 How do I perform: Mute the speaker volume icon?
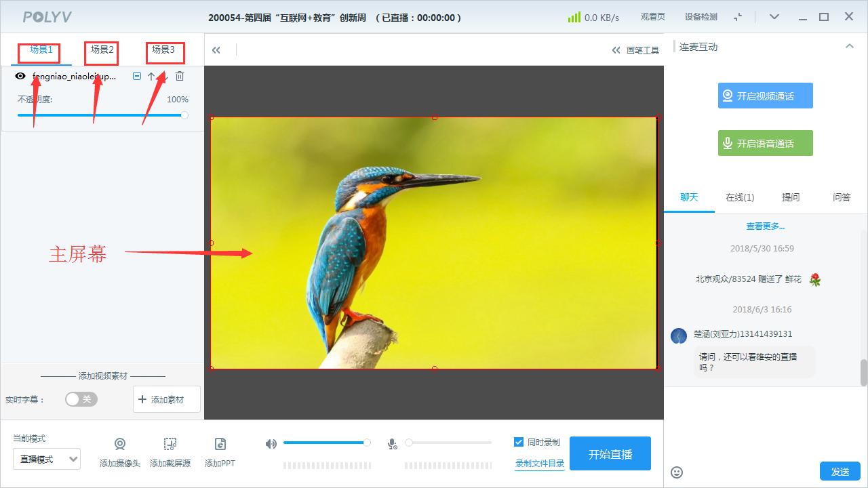click(271, 444)
